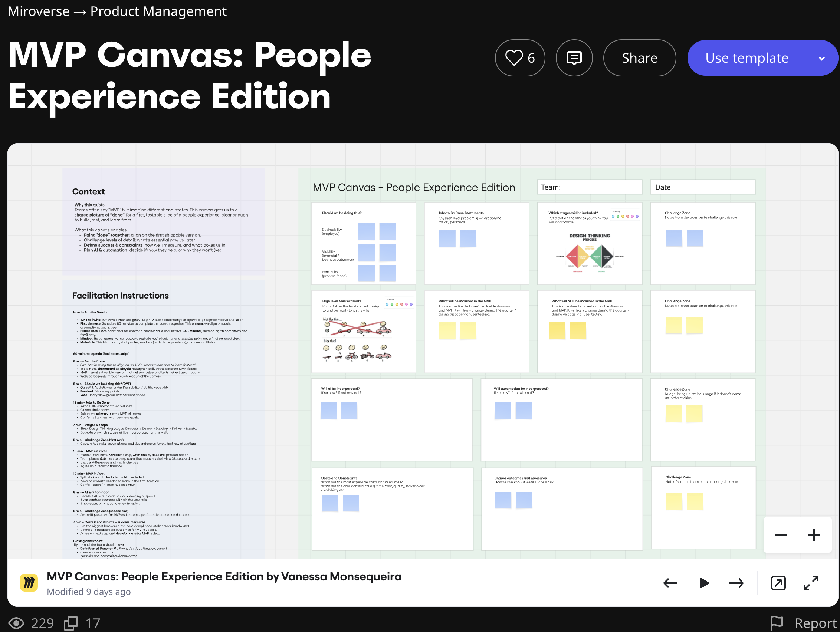Open Product Management breadcrumb link
The image size is (840, 632).
(158, 11)
